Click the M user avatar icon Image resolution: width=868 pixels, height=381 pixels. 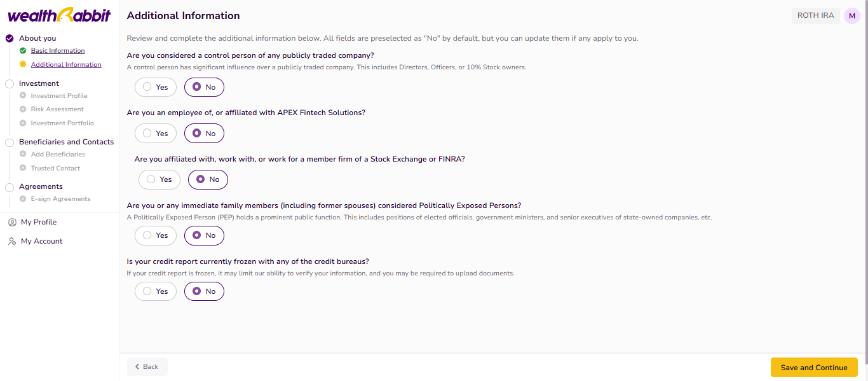click(x=852, y=16)
